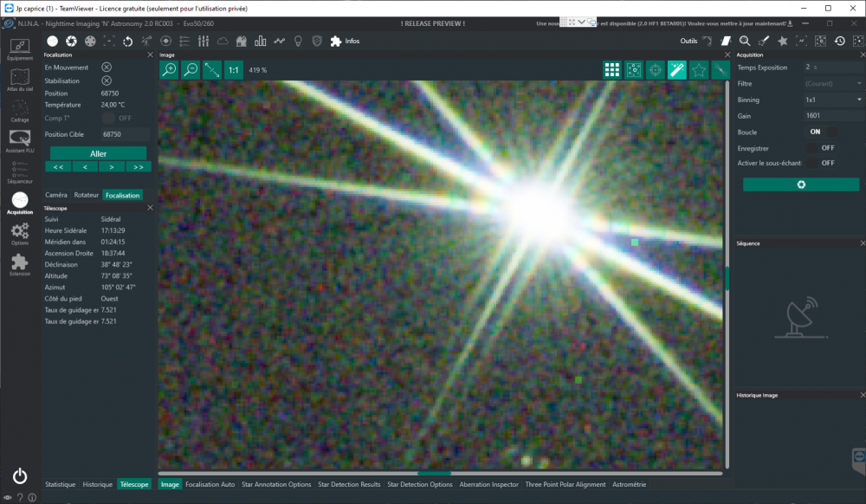Image resolution: width=866 pixels, height=504 pixels.
Task: Open camera panel aperture icon
Action: click(x=71, y=41)
